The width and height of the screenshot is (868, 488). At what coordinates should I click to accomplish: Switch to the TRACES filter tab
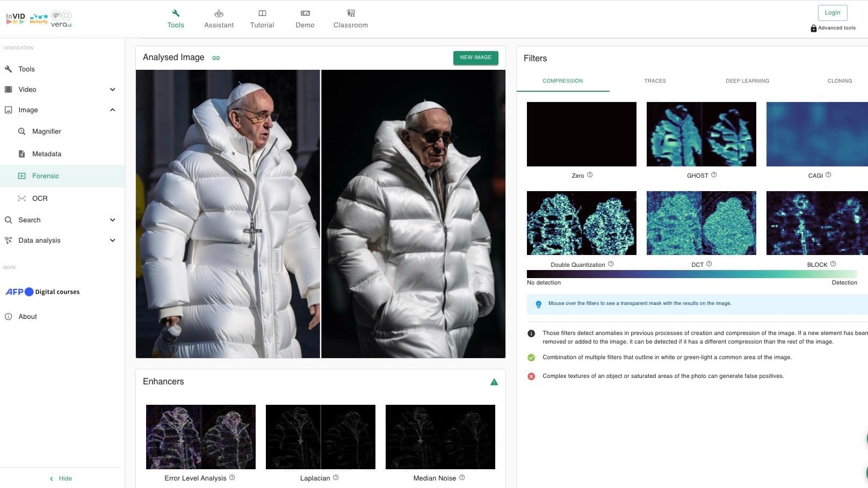tap(655, 81)
